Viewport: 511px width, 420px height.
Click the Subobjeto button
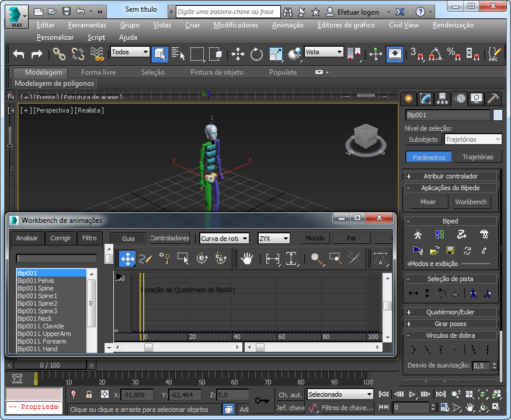(x=423, y=139)
